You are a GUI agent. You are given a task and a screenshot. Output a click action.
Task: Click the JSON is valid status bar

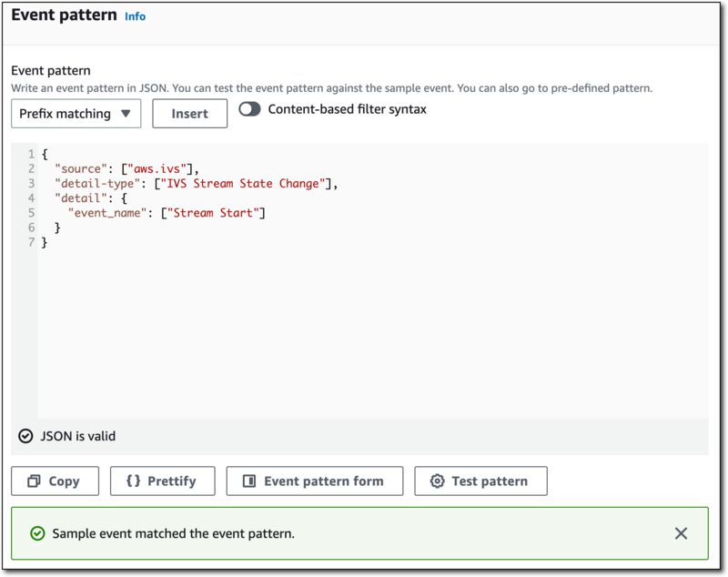click(364, 436)
